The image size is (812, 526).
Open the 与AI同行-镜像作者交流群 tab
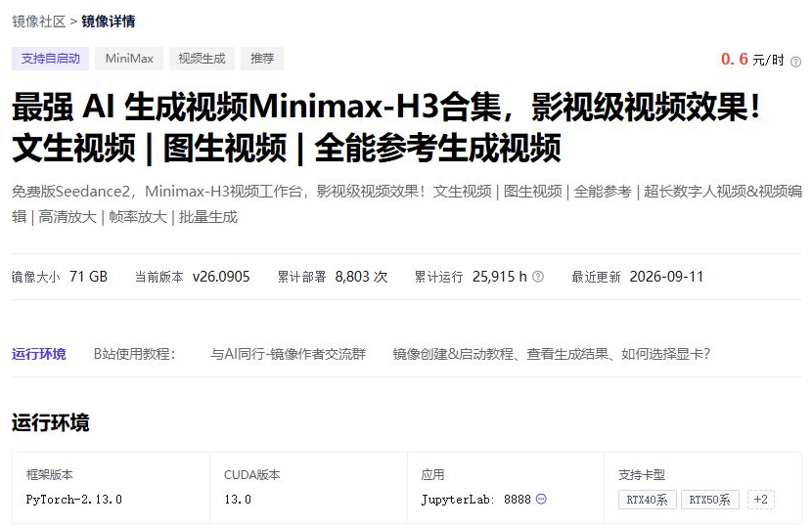pyautogui.click(x=288, y=354)
